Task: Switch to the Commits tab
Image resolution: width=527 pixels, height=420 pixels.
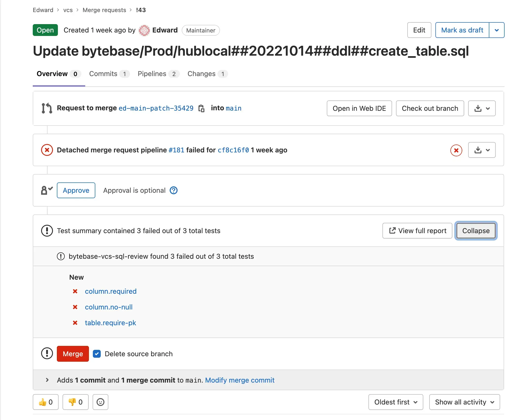Action: 103,74
